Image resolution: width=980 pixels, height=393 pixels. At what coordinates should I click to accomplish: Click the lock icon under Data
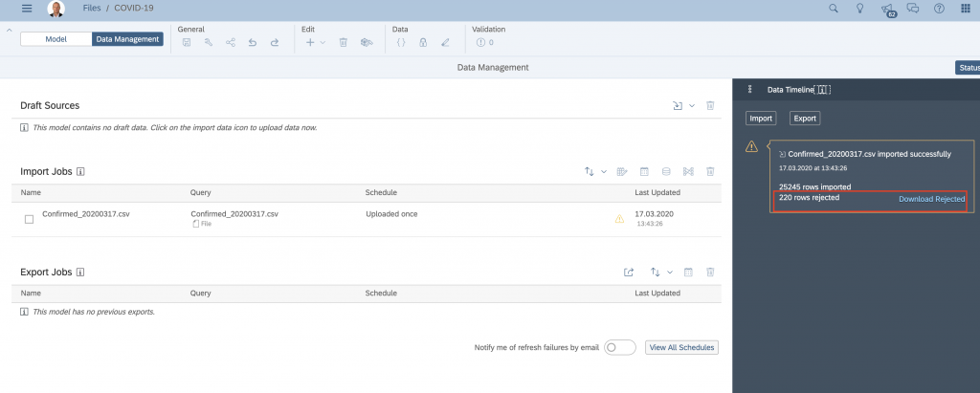[423, 42]
